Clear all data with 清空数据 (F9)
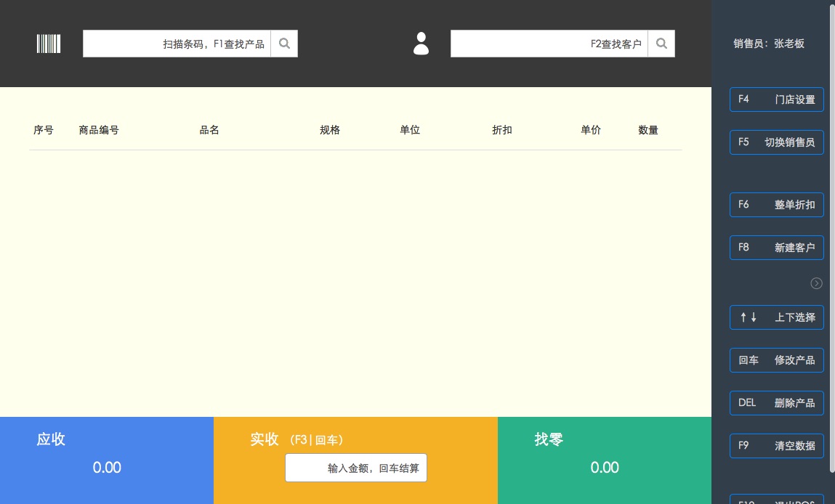The height and width of the screenshot is (504, 835). [776, 446]
